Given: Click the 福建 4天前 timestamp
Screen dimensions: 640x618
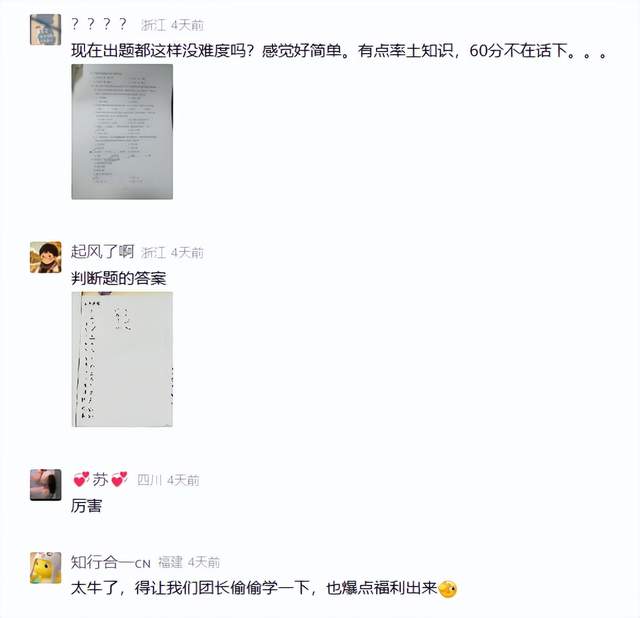Looking at the screenshot, I should [189, 563].
